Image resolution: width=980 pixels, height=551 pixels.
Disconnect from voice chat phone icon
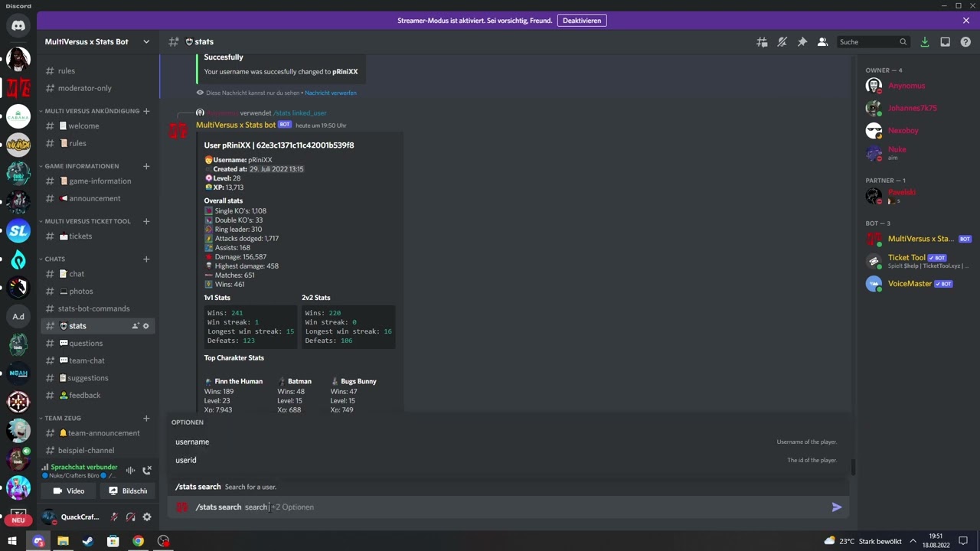click(147, 471)
